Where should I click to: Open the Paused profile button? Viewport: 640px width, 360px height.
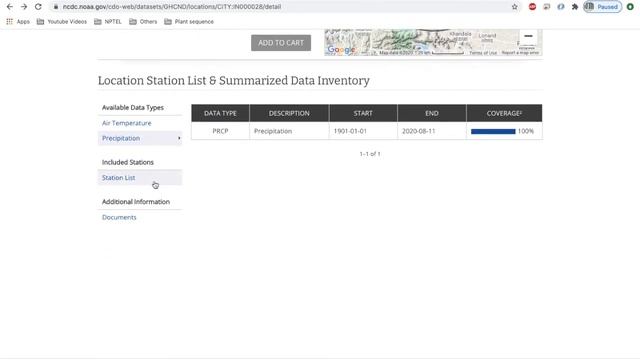tap(602, 7)
